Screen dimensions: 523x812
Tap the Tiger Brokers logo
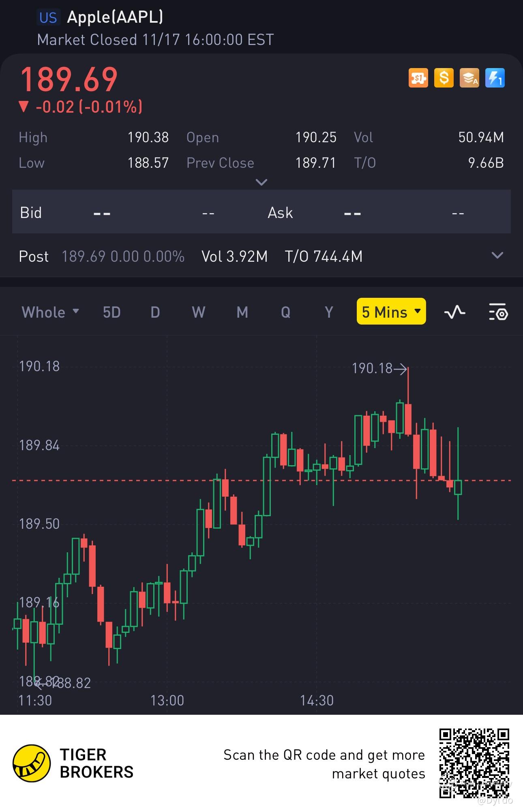(x=32, y=763)
